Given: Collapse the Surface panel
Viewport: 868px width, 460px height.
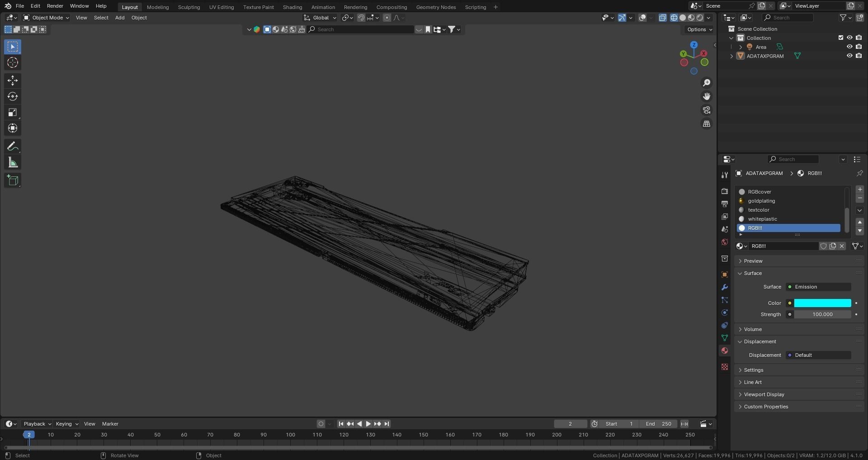Looking at the screenshot, I should [753, 273].
